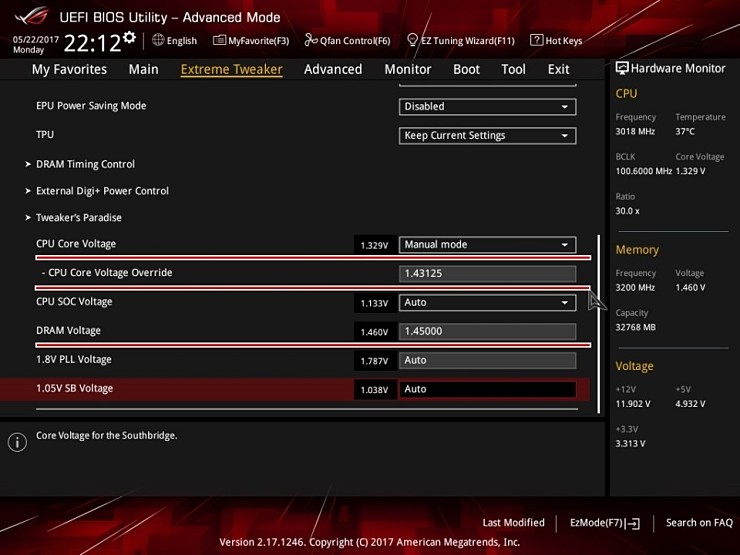This screenshot has width=740, height=555.
Task: Click the info icon in help area
Action: (x=17, y=442)
